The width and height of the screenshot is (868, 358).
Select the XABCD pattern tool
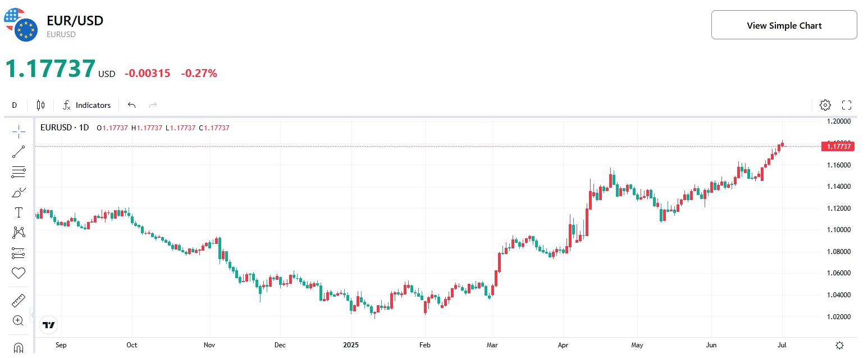click(x=19, y=232)
